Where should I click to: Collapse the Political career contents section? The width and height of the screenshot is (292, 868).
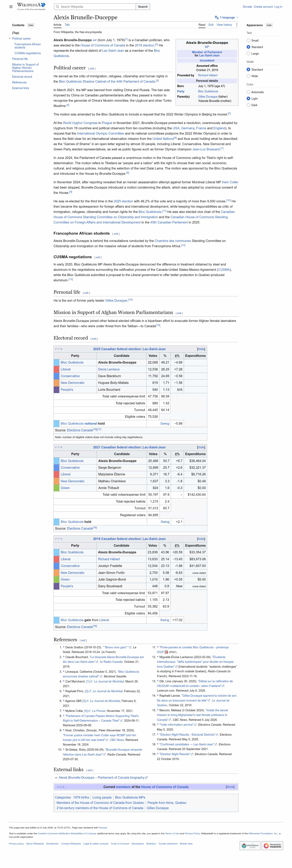pos(10,39)
